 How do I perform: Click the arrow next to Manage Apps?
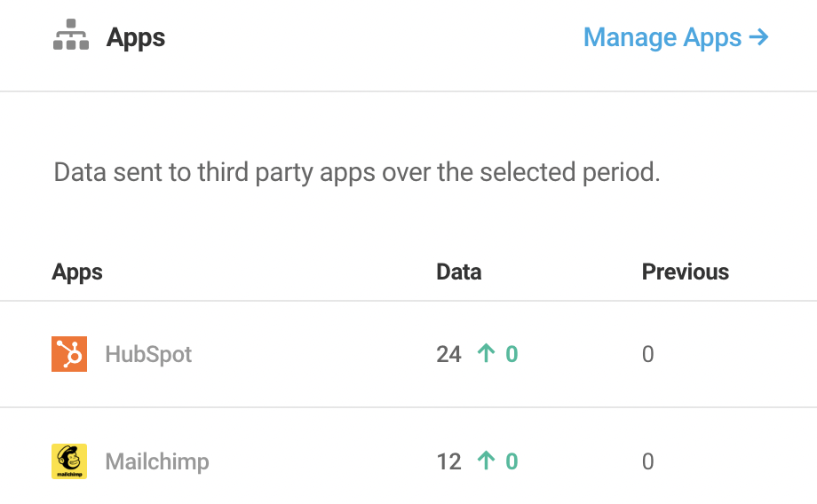758,37
